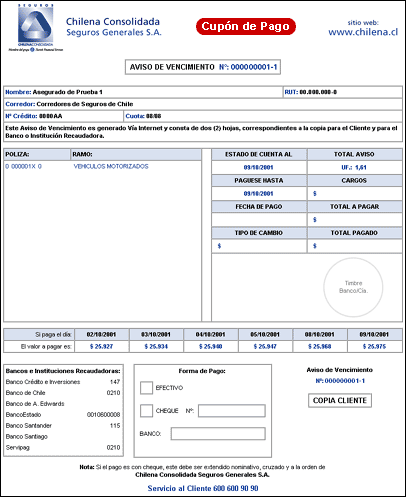The height and width of the screenshot is (497, 406).
Task: Click the Banco Santander row
Action: pyautogui.click(x=63, y=426)
